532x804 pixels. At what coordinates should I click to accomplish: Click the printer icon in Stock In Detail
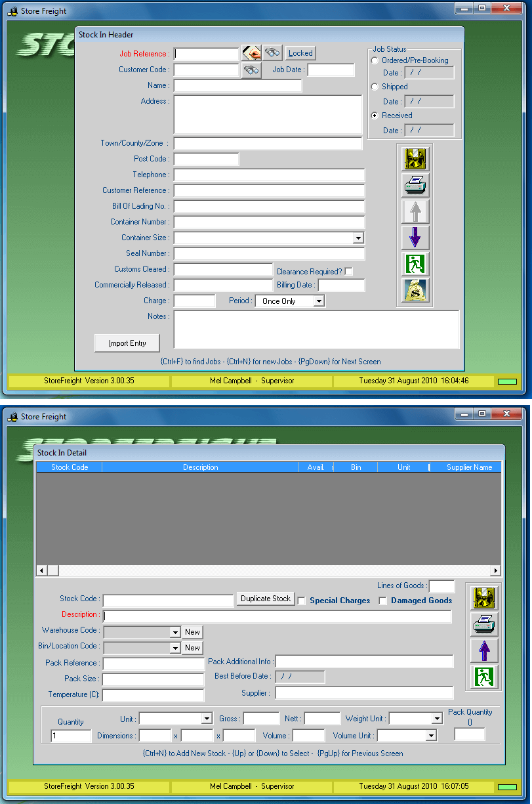click(484, 624)
